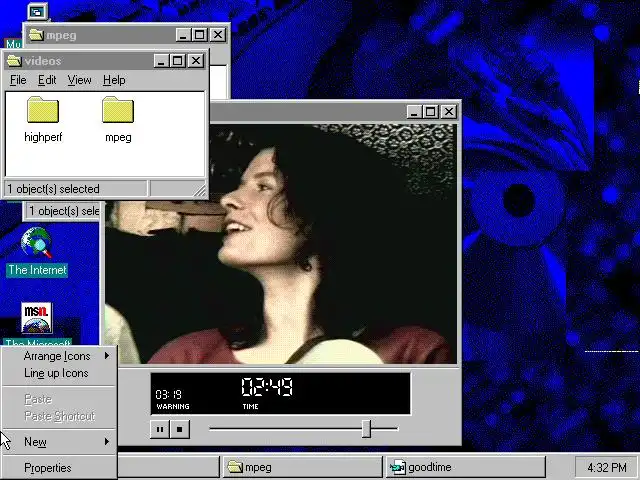Click the videos window resize grip
The height and width of the screenshot is (480, 640).
point(200,190)
